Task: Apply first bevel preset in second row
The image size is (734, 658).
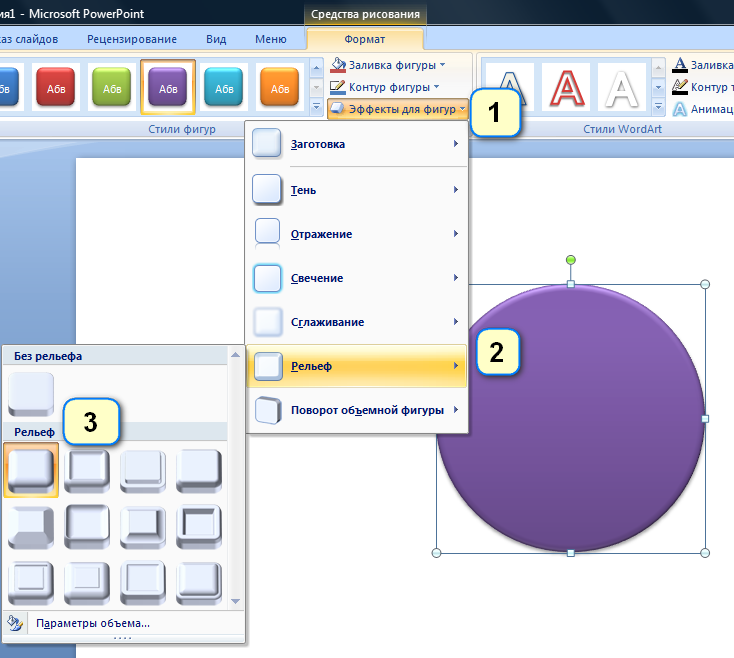Action: (31, 527)
